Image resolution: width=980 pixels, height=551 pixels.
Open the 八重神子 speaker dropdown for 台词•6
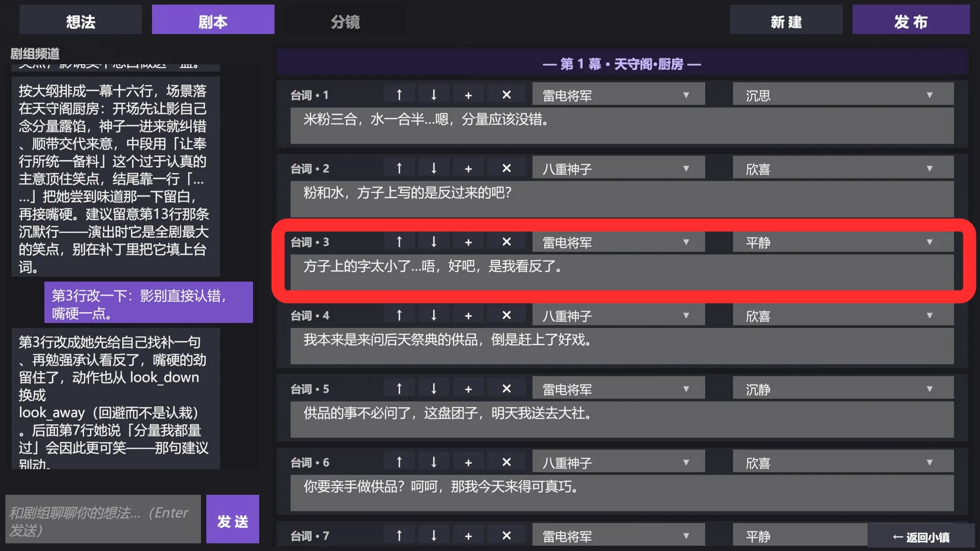point(618,462)
